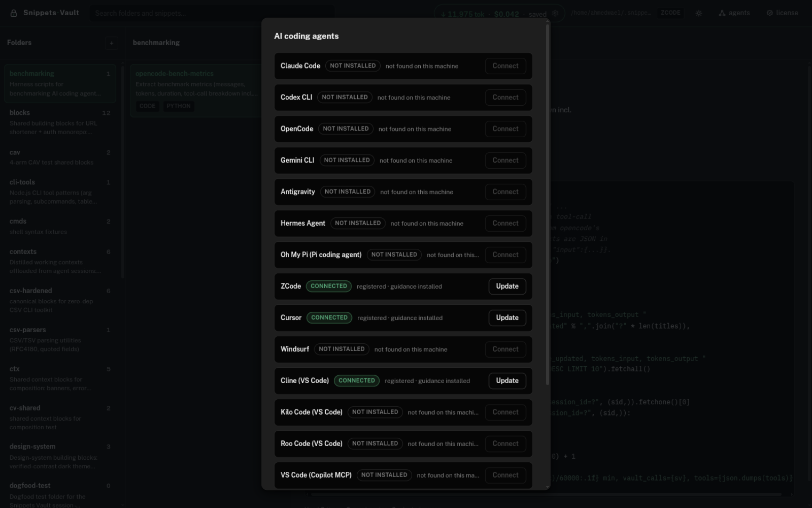Select the ctx folder in sidebar
812x508 pixels.
[60, 378]
